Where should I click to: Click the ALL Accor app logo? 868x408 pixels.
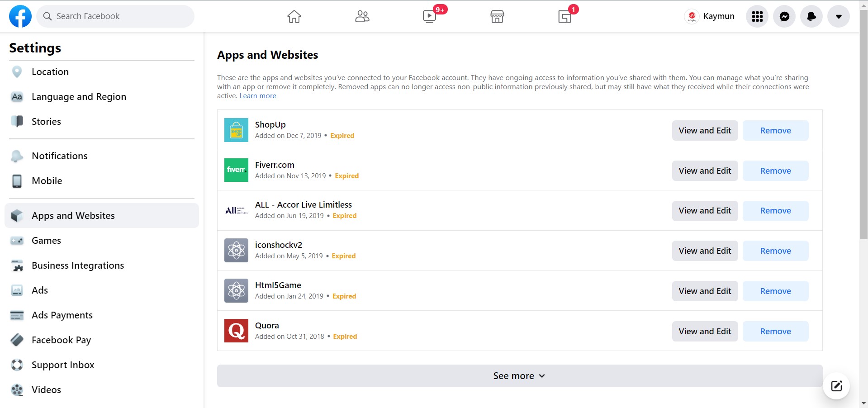click(236, 210)
